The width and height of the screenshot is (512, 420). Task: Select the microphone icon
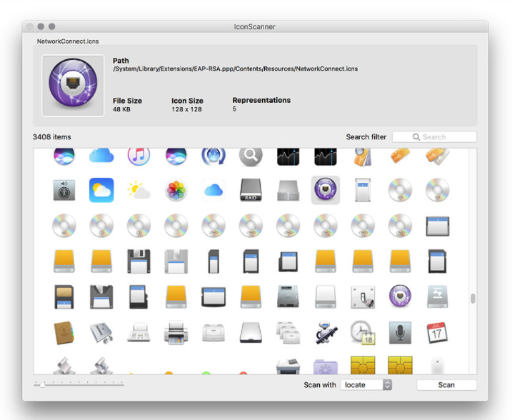pyautogui.click(x=400, y=332)
